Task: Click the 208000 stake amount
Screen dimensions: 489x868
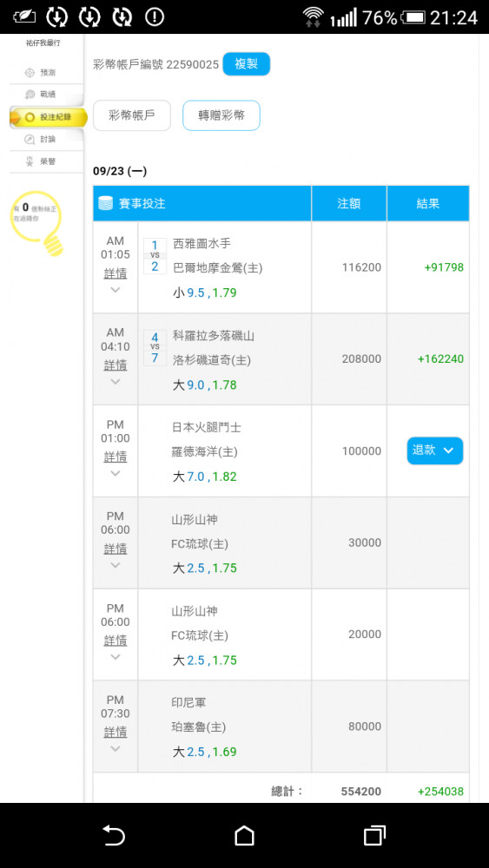Action: point(361,358)
